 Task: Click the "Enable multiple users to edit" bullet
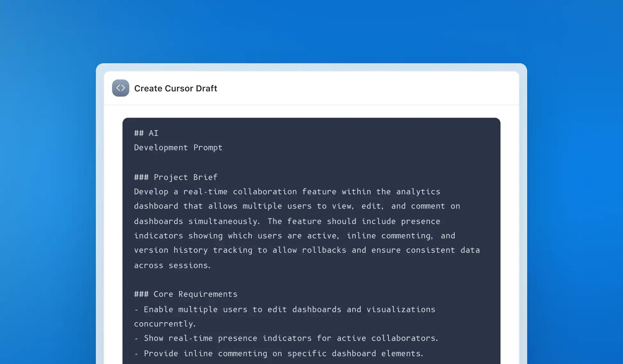pyautogui.click(x=284, y=310)
